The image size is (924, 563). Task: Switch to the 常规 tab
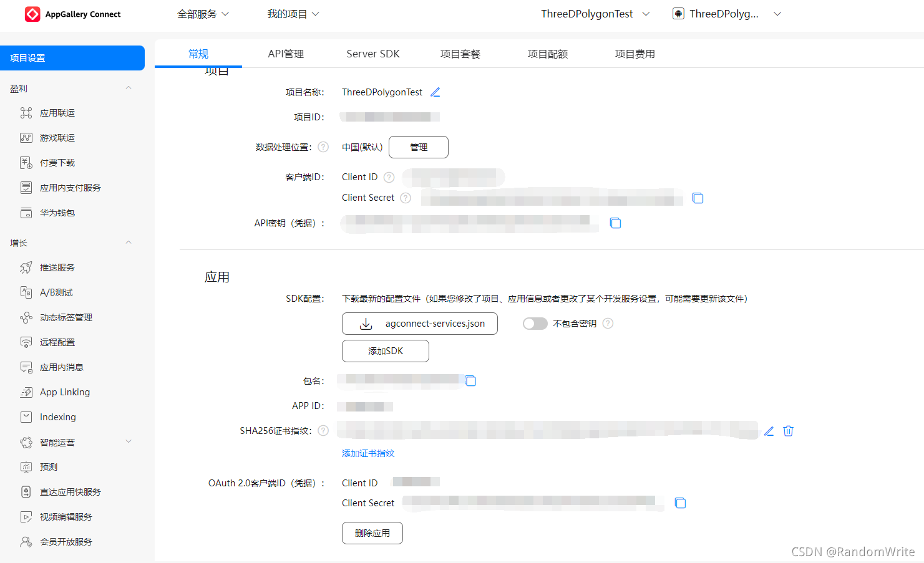point(198,54)
